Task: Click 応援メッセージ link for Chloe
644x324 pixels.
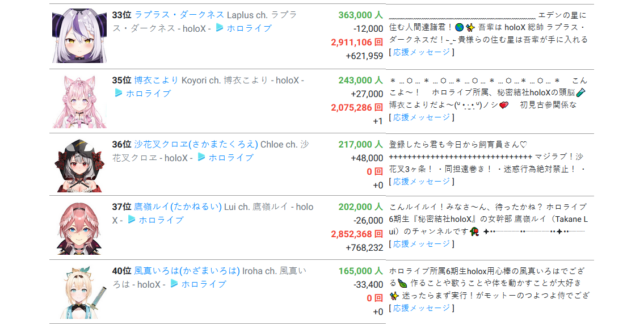Action: point(422,182)
